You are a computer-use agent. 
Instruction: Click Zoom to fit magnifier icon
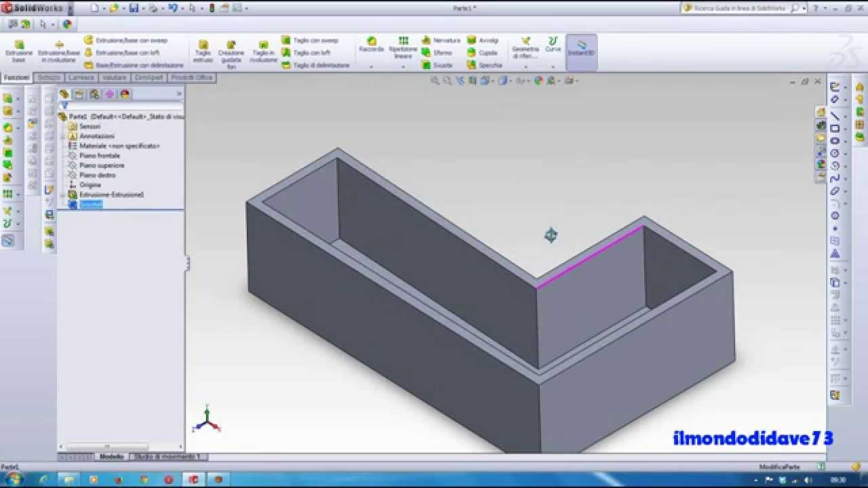pos(435,81)
